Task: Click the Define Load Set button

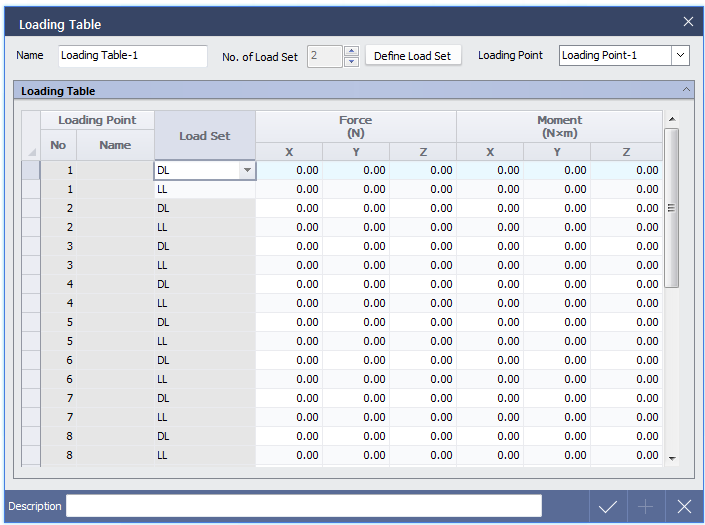Action: coord(412,56)
